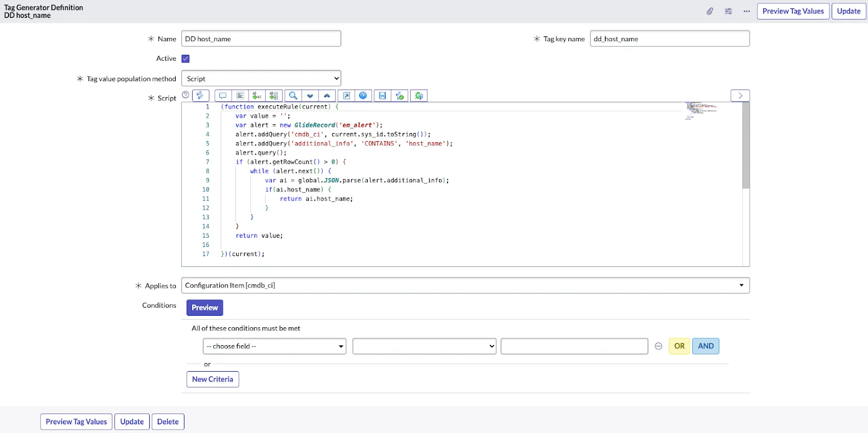Click the script minimap thumbnail
The height and width of the screenshot is (433, 868).
(701, 110)
